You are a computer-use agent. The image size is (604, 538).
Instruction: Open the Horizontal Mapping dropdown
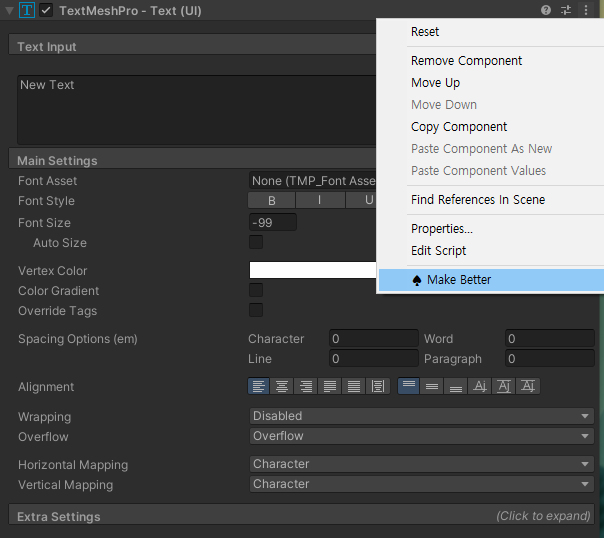tap(421, 464)
